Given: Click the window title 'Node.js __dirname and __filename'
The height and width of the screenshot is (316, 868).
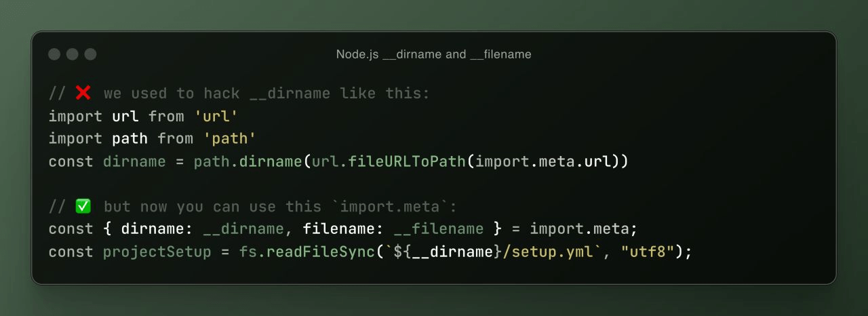Looking at the screenshot, I should (433, 54).
